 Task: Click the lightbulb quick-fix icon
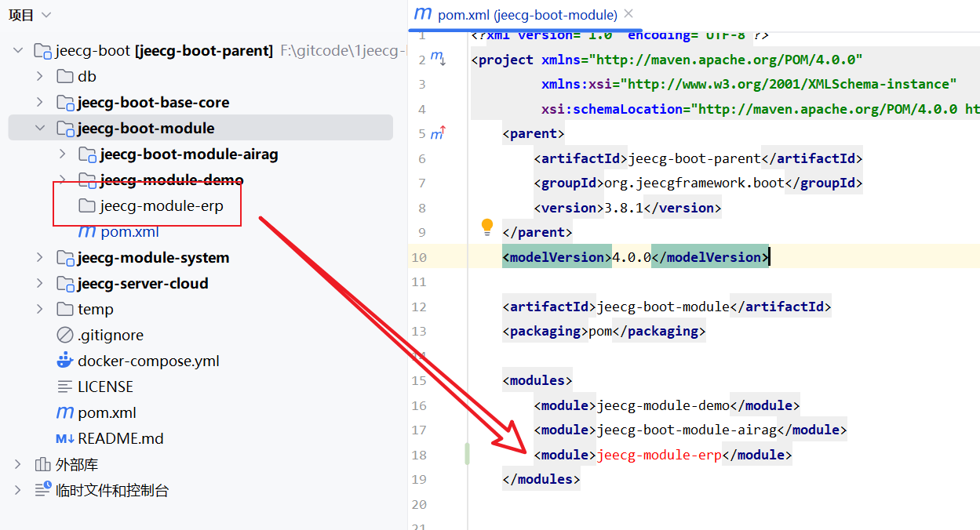[486, 227]
